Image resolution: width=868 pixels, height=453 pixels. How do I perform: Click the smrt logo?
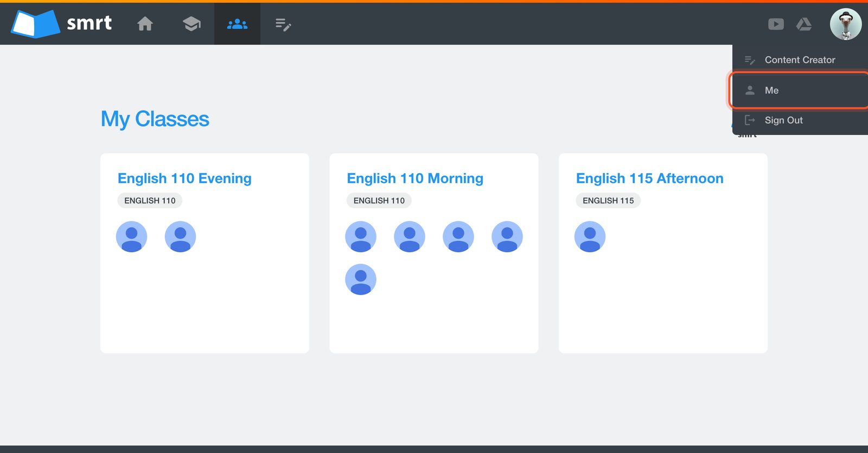click(x=62, y=23)
